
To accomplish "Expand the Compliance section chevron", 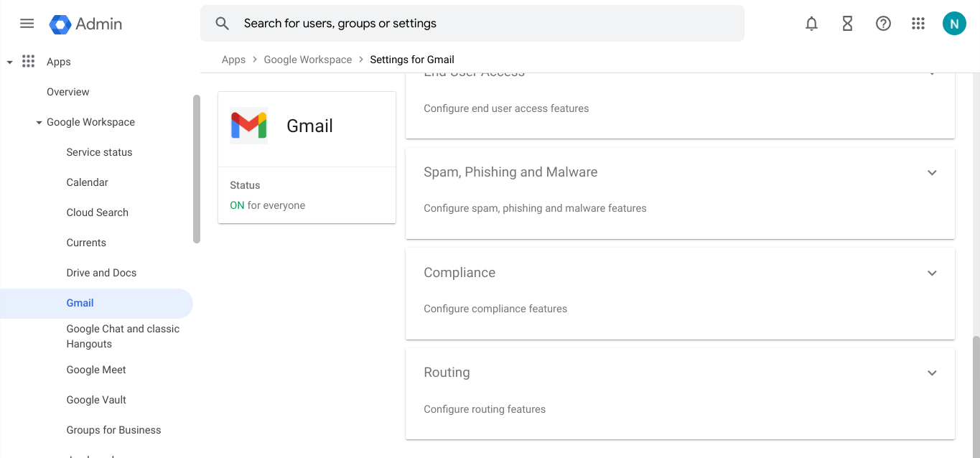I will point(932,273).
